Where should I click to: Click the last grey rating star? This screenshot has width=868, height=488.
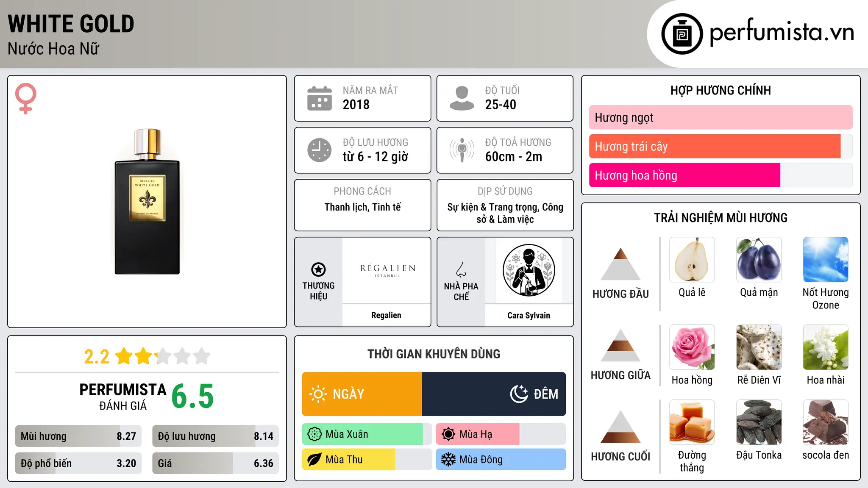point(202,356)
